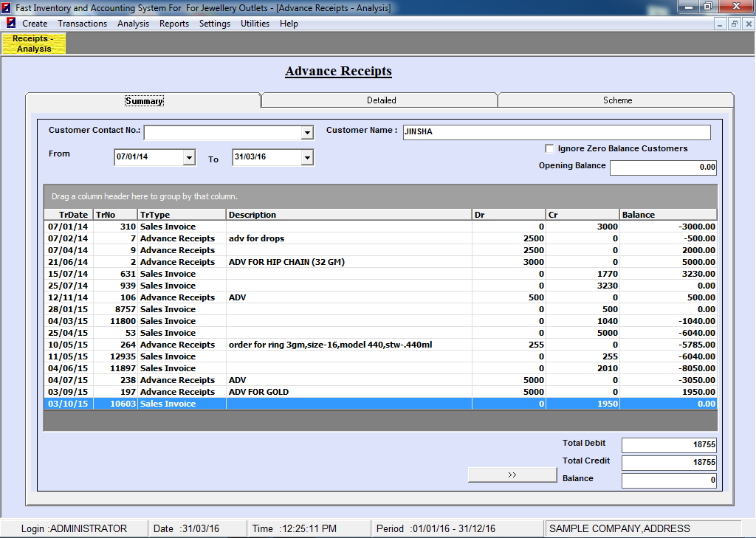The image size is (756, 538).
Task: Click the Receipts - Analysis yellow button
Action: click(35, 44)
